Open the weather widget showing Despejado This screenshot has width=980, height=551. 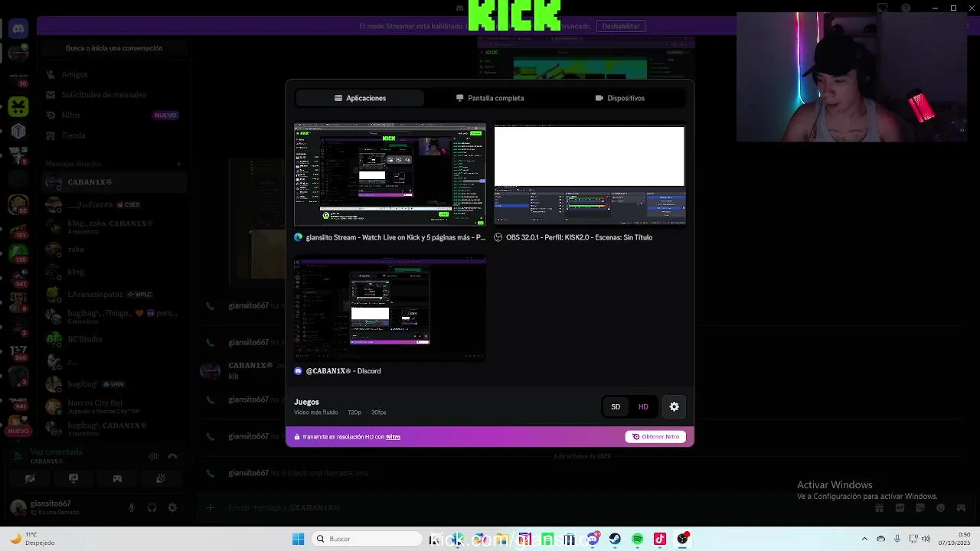tap(33, 539)
